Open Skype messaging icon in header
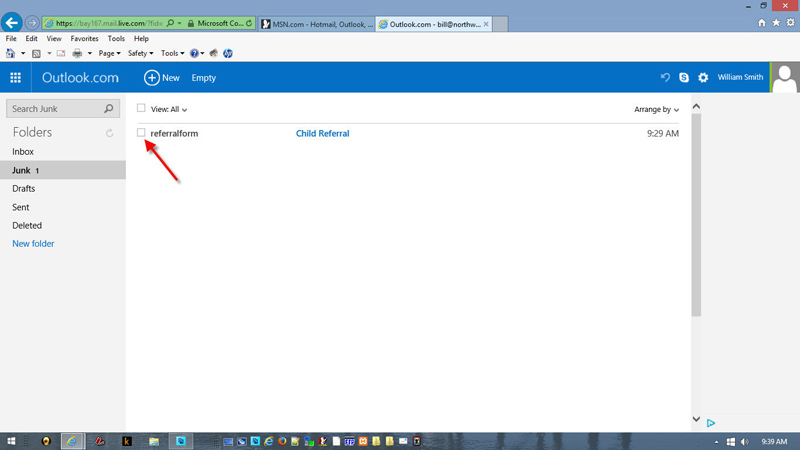The height and width of the screenshot is (450, 800). (x=684, y=77)
